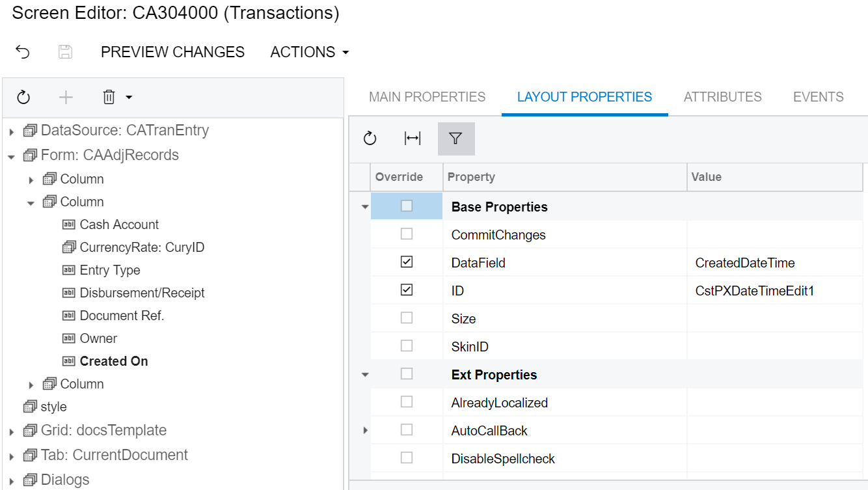Click the save disk icon
This screenshot has height=490, width=868.
[x=65, y=52]
